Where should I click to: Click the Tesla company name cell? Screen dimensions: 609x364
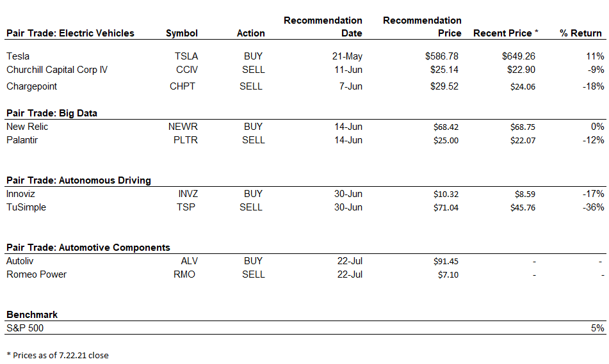[18, 56]
